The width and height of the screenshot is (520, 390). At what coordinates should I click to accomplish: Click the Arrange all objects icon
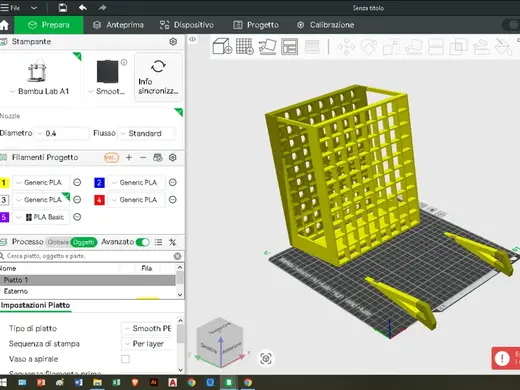[289, 46]
